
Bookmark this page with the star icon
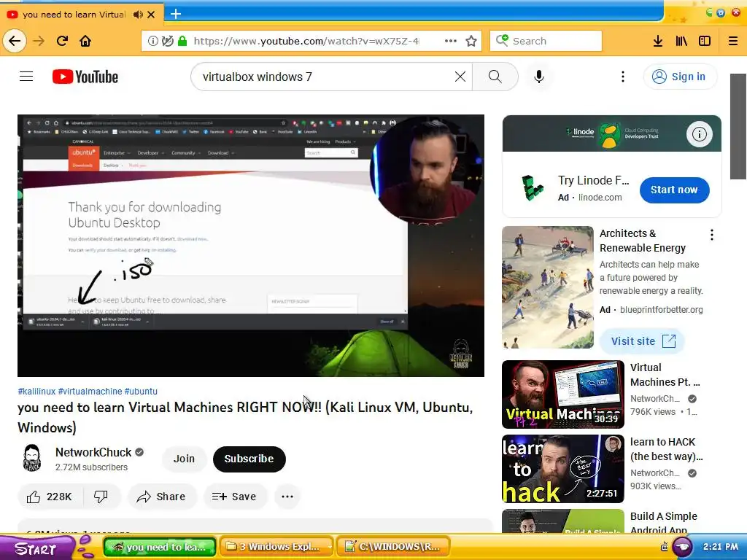471,41
